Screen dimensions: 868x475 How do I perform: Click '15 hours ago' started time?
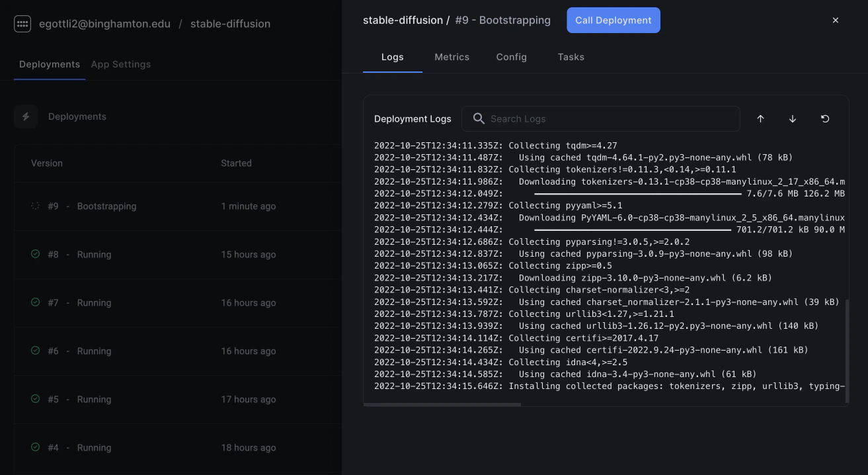(x=249, y=255)
